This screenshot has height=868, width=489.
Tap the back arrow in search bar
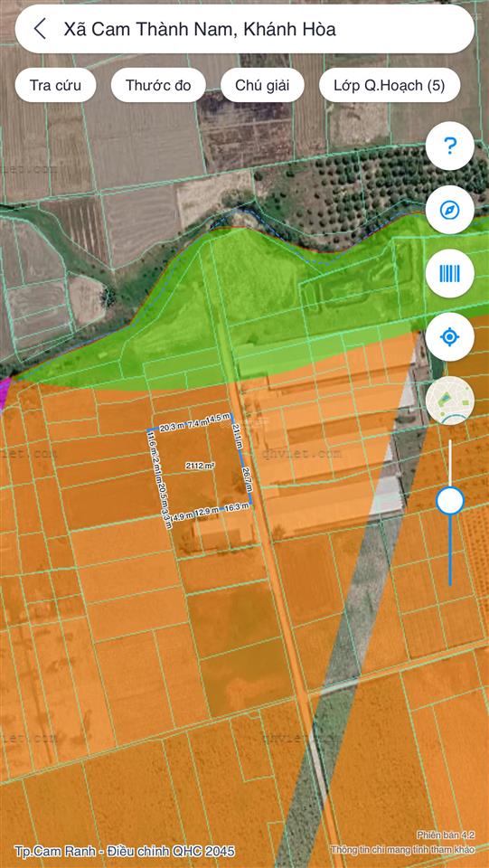(40, 29)
